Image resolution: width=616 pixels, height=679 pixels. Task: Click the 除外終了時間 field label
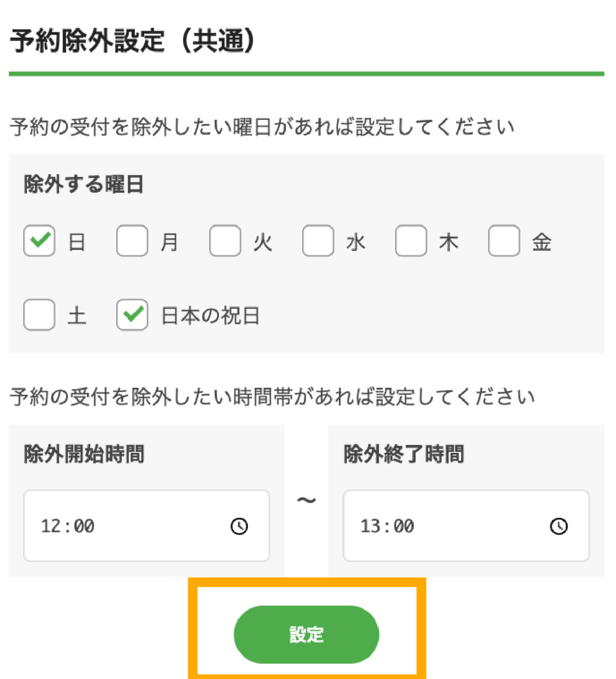(404, 454)
